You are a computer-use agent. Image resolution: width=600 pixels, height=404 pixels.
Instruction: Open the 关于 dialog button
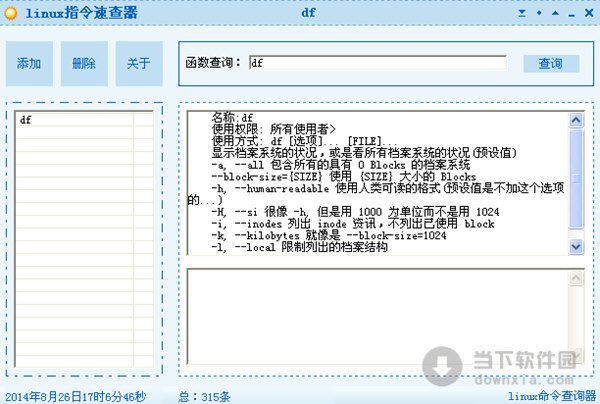pyautogui.click(x=139, y=64)
